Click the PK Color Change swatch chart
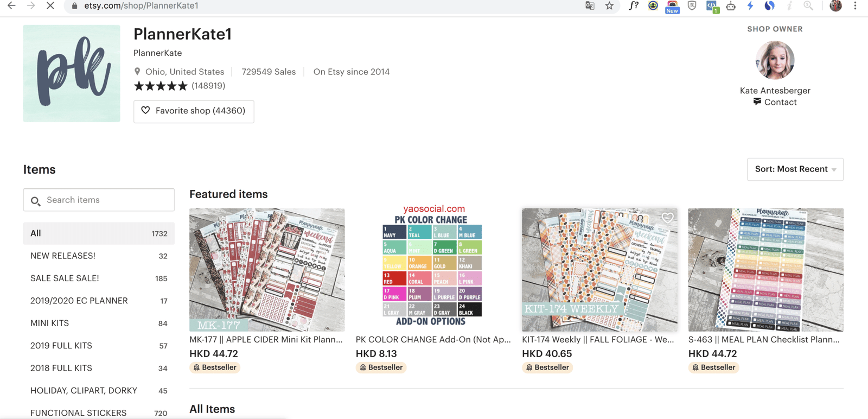This screenshot has width=868, height=419. click(x=431, y=270)
